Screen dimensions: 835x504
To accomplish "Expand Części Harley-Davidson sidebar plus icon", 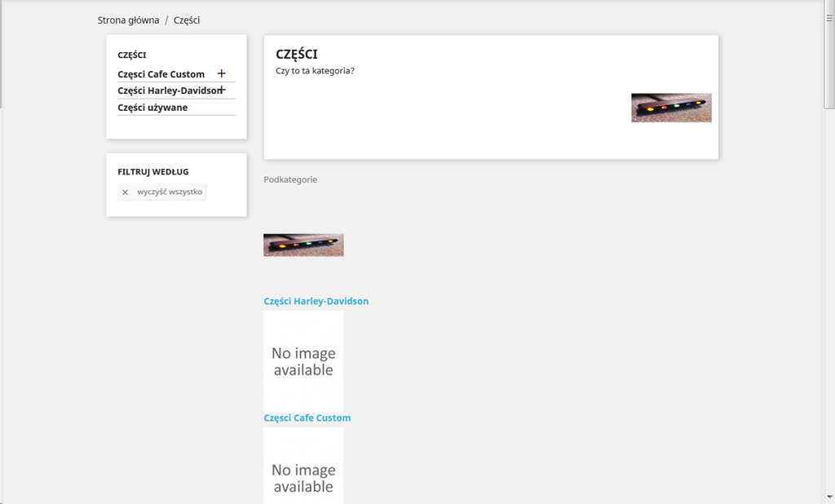I will click(x=223, y=90).
